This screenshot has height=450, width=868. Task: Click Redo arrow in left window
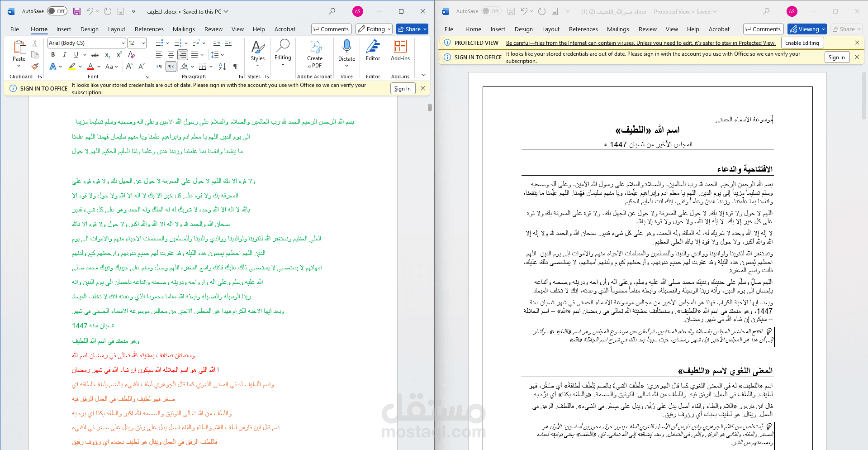point(108,11)
